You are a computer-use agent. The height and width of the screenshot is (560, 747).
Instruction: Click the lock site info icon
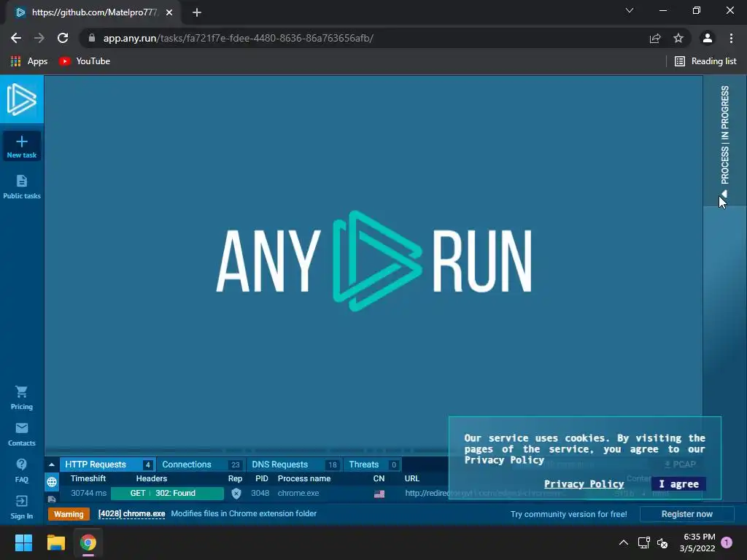92,38
